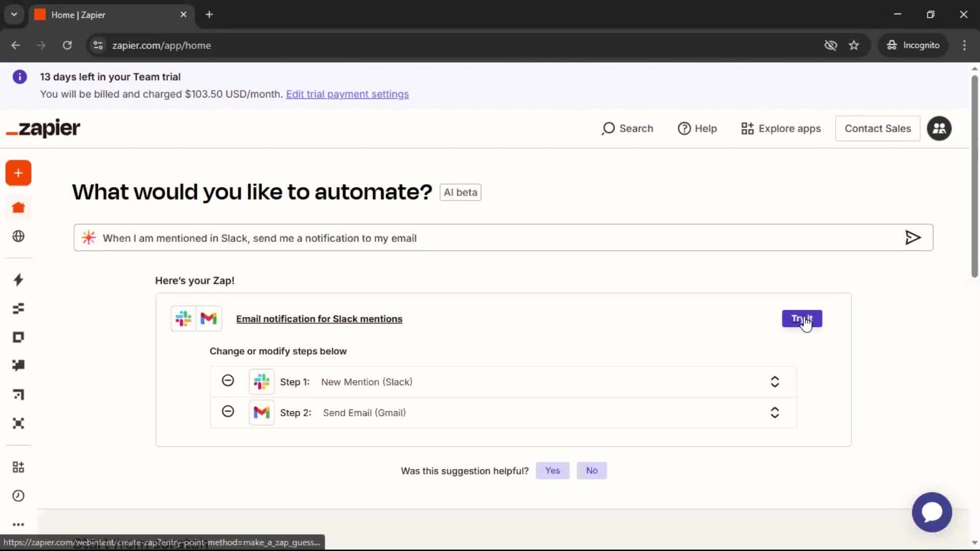The image size is (980, 551).
Task: Bookmark this page with the star icon
Action: tap(854, 45)
